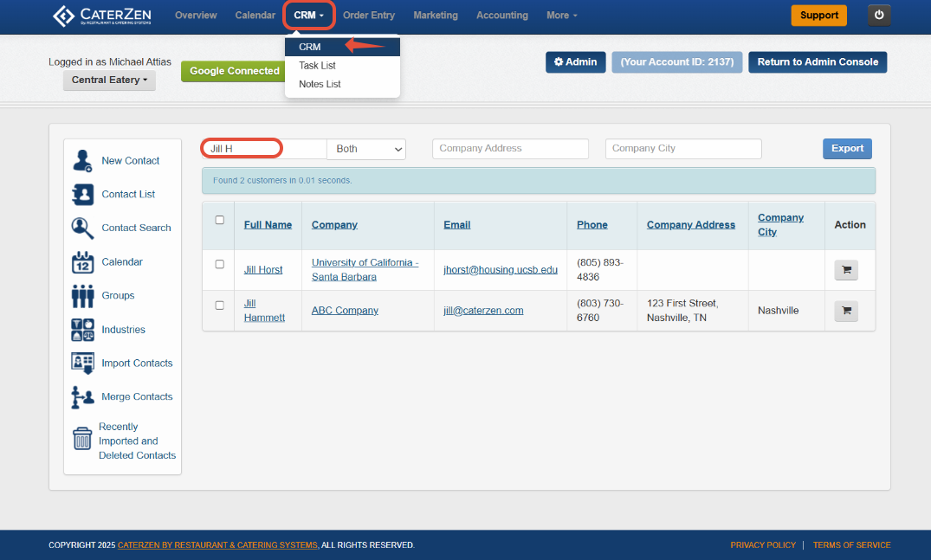Click the Your Account ID button

[x=677, y=62]
